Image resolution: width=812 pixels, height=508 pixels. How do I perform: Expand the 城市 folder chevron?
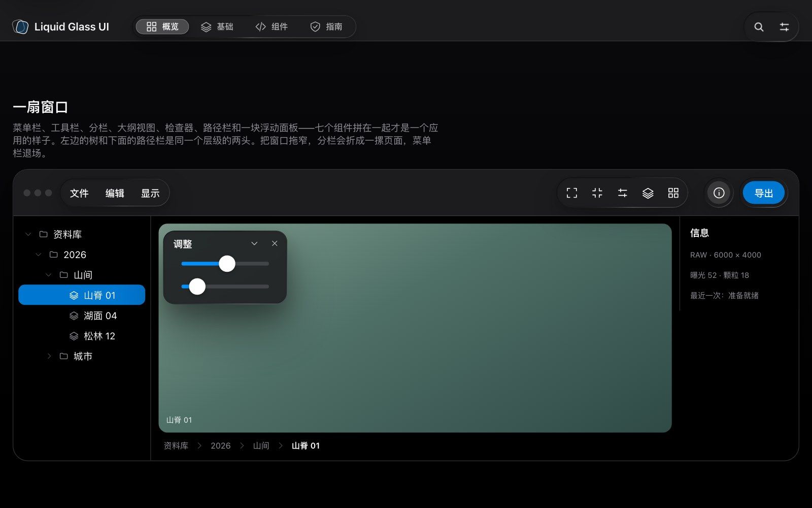tap(49, 356)
